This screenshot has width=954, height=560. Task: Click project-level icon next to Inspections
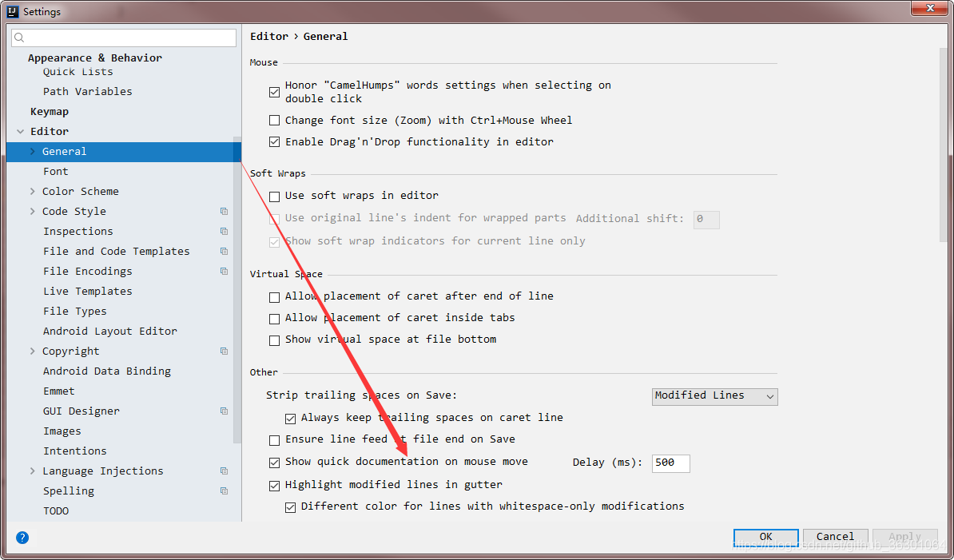tap(224, 232)
